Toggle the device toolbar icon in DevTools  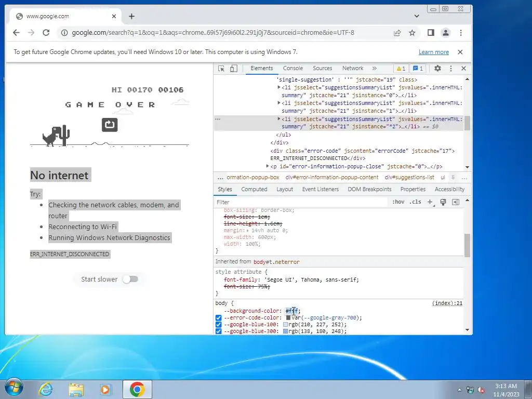[233, 68]
